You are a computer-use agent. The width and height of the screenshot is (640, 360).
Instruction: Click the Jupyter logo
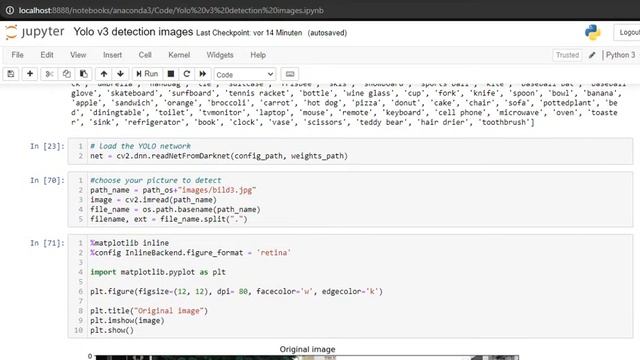35,32
